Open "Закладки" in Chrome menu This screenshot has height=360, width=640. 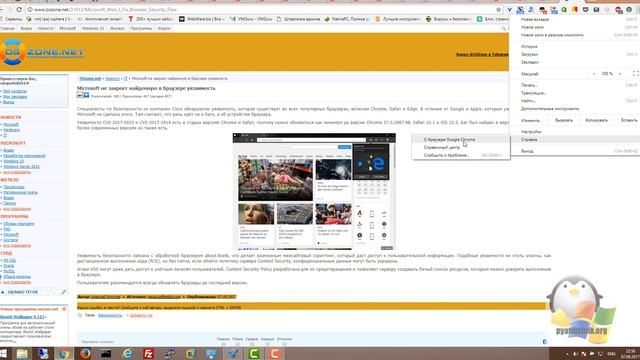[575, 62]
